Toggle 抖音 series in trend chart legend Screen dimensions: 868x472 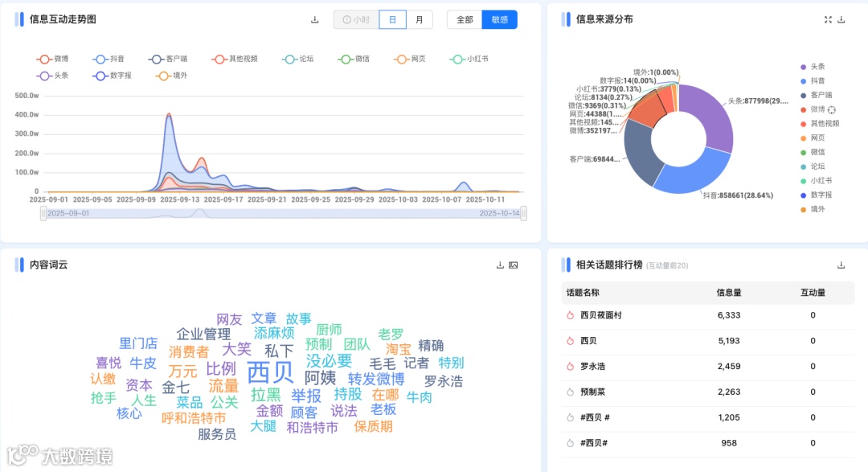108,59
